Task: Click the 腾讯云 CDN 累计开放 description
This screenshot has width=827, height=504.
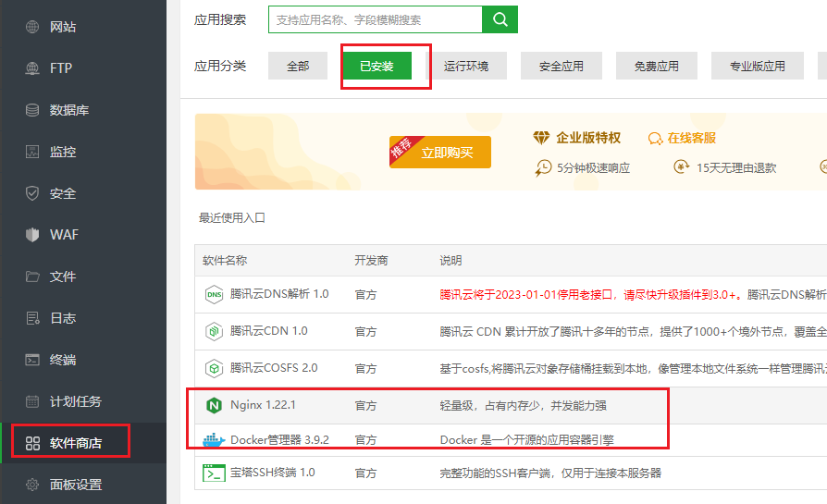Action: coord(633,332)
